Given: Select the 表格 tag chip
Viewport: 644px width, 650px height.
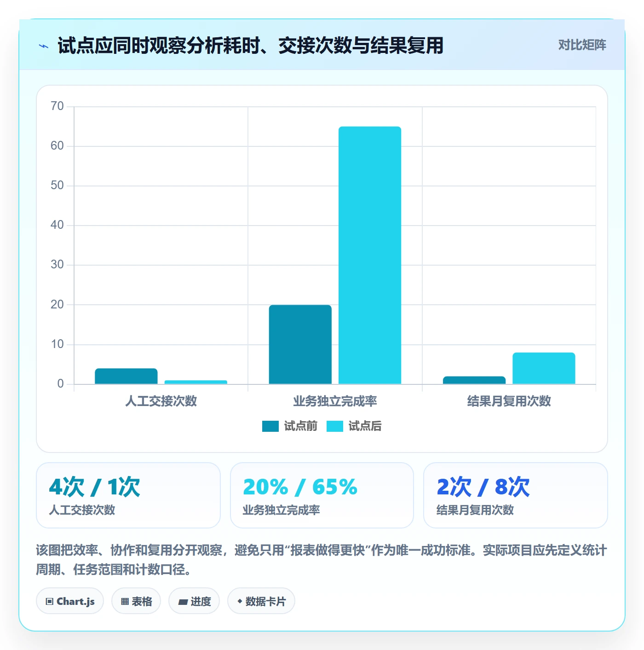Looking at the screenshot, I should click(136, 601).
